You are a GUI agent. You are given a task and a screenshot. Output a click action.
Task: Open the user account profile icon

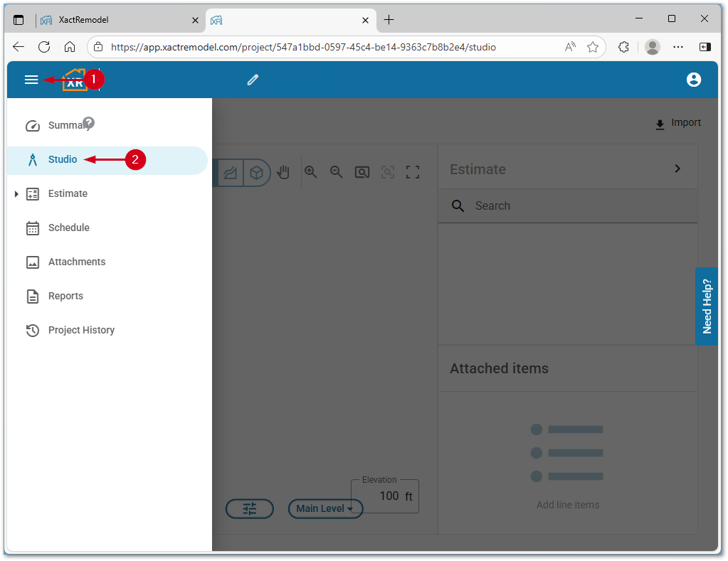point(694,80)
